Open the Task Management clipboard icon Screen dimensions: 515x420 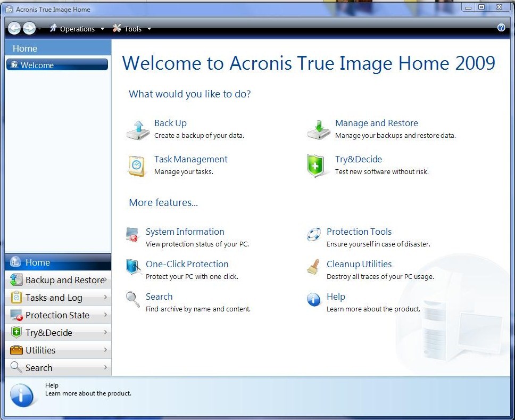point(137,166)
